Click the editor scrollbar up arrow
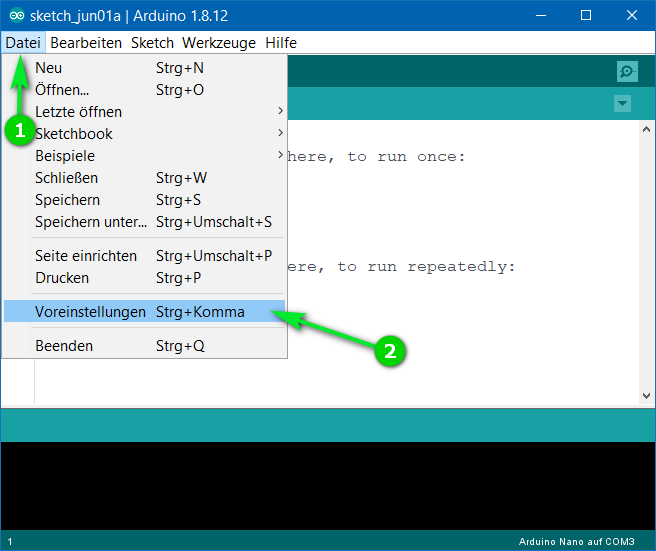Screen dimensions: 656x551 (646, 129)
